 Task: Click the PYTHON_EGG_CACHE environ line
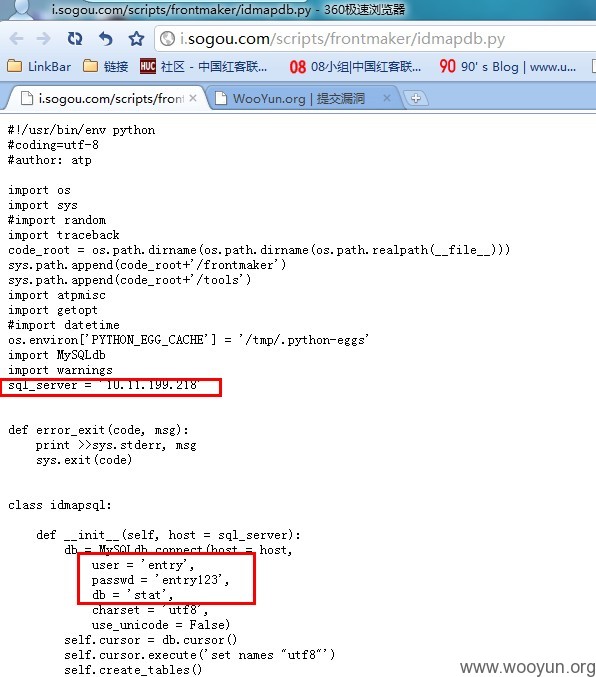[188, 340]
